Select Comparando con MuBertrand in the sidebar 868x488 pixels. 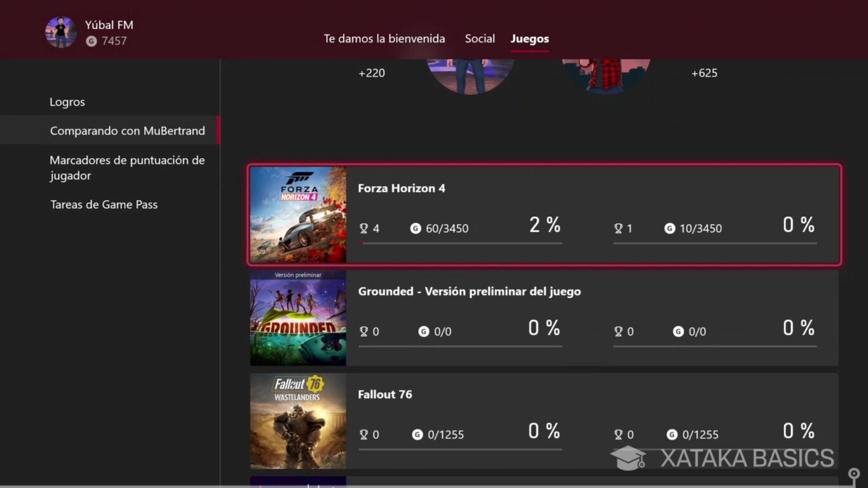(x=127, y=130)
